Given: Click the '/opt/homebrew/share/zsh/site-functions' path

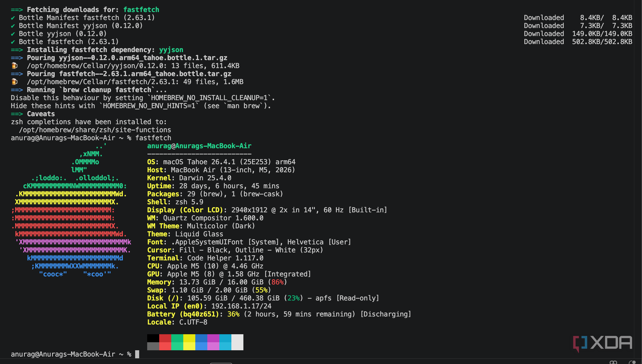Looking at the screenshot, I should 95,130.
